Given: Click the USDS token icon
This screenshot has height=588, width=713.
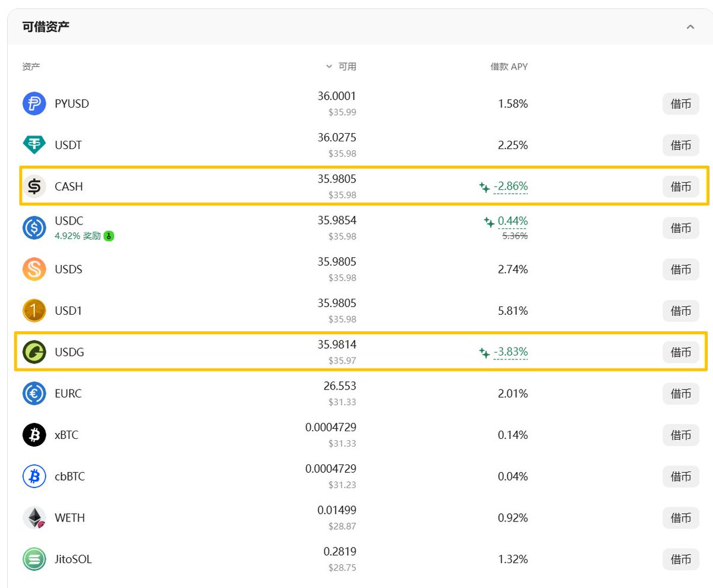Looking at the screenshot, I should coord(34,270).
